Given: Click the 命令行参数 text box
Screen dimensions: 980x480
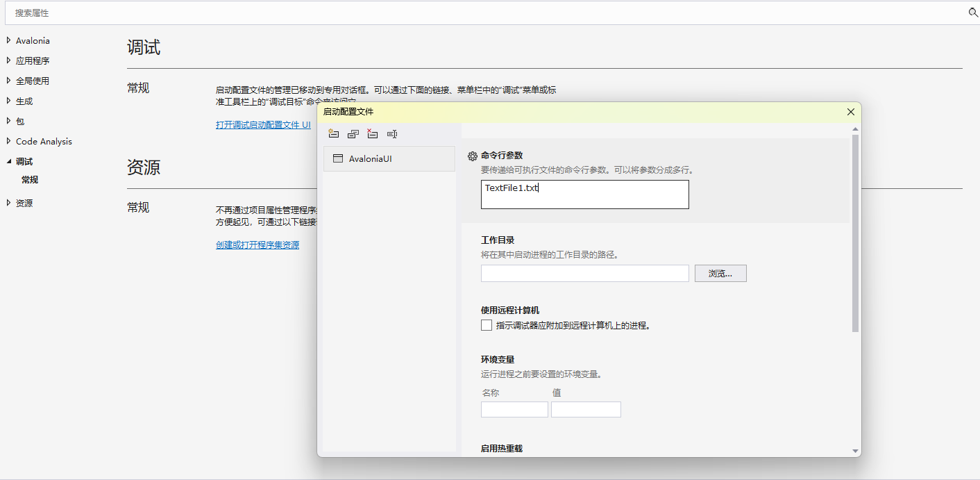Looking at the screenshot, I should coord(585,195).
